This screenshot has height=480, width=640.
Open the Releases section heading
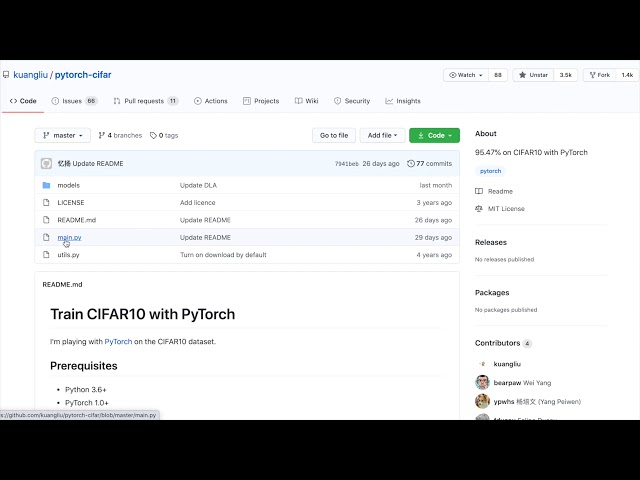pos(491,242)
